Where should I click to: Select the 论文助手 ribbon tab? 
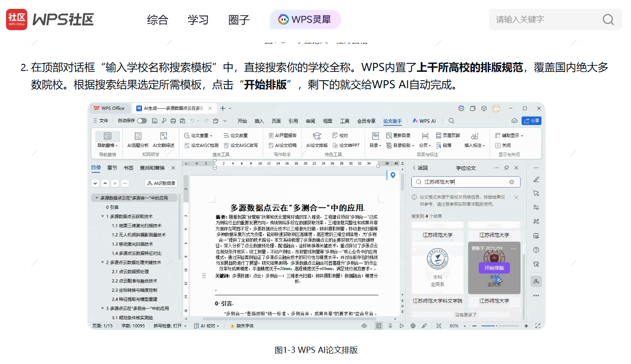pyautogui.click(x=392, y=121)
